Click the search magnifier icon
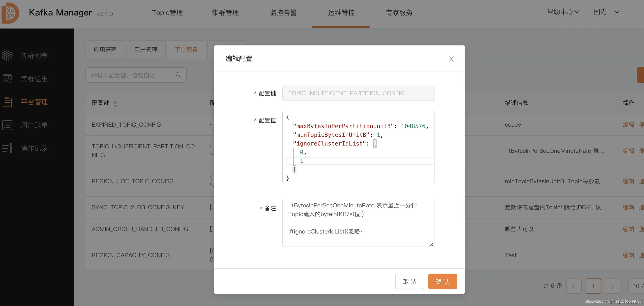 (x=178, y=75)
